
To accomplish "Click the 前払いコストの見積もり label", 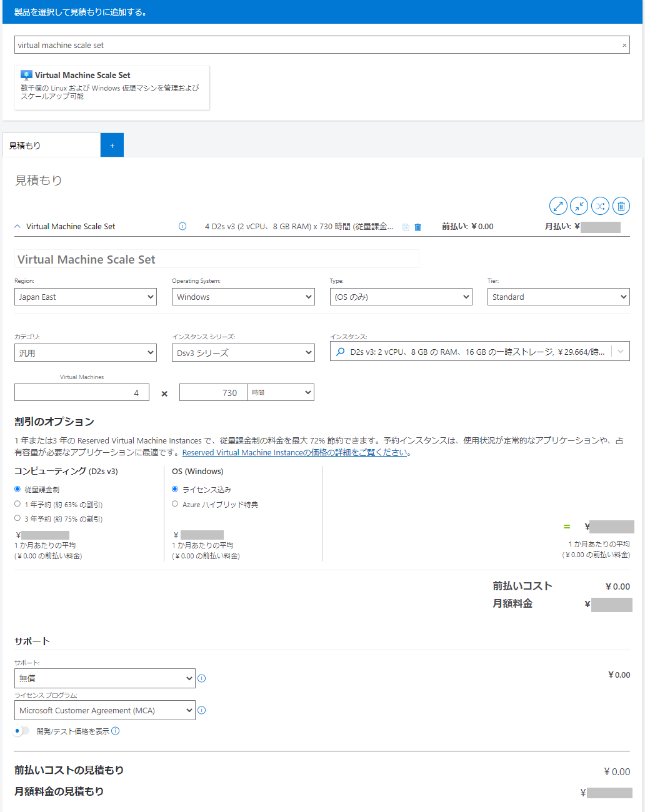I will (x=69, y=770).
